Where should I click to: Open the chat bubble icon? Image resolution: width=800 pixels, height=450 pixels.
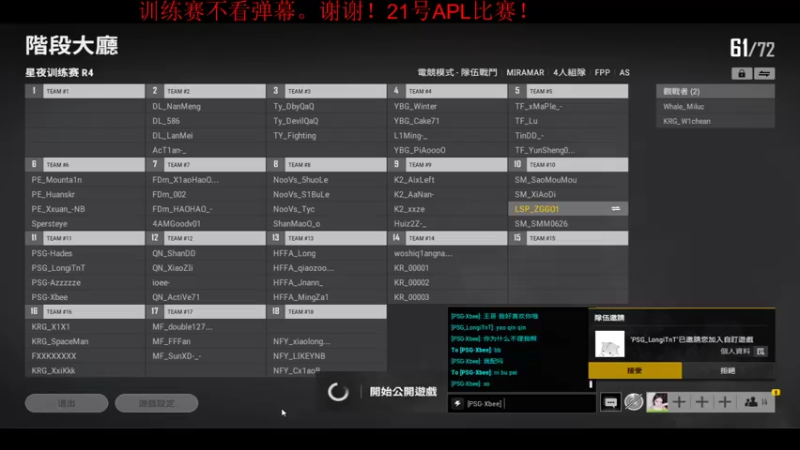(610, 403)
